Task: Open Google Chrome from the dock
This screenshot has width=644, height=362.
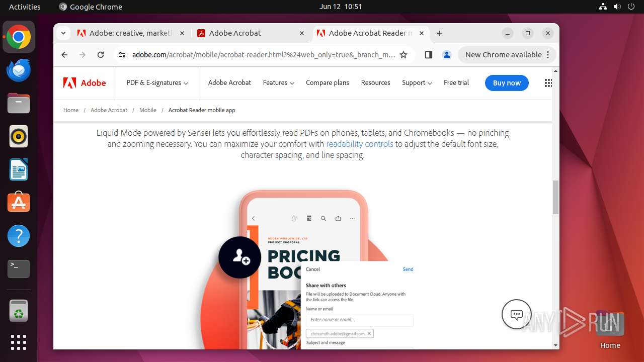Action: coord(19,37)
